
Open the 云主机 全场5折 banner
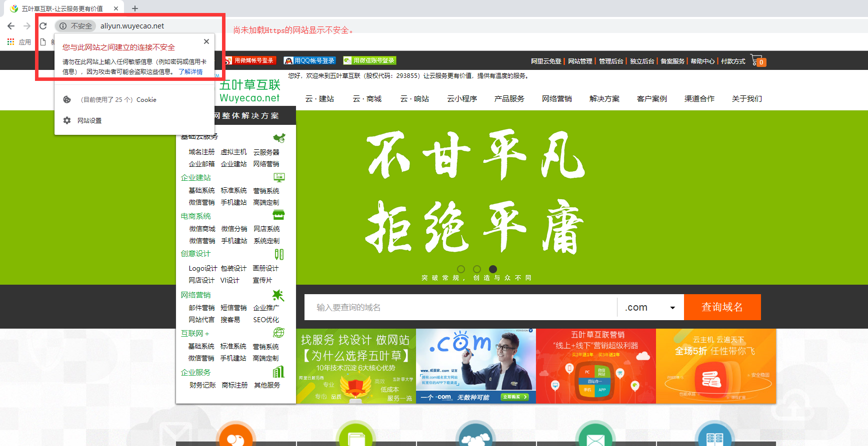(x=716, y=366)
